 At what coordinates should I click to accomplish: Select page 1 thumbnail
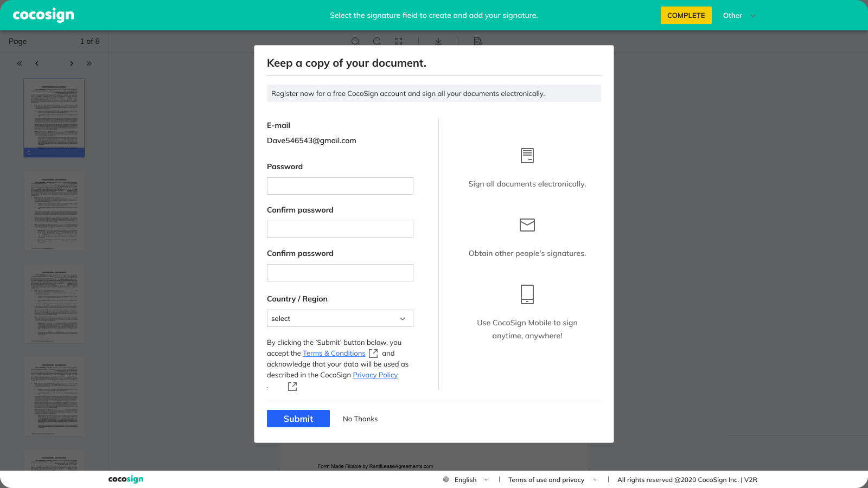[54, 118]
